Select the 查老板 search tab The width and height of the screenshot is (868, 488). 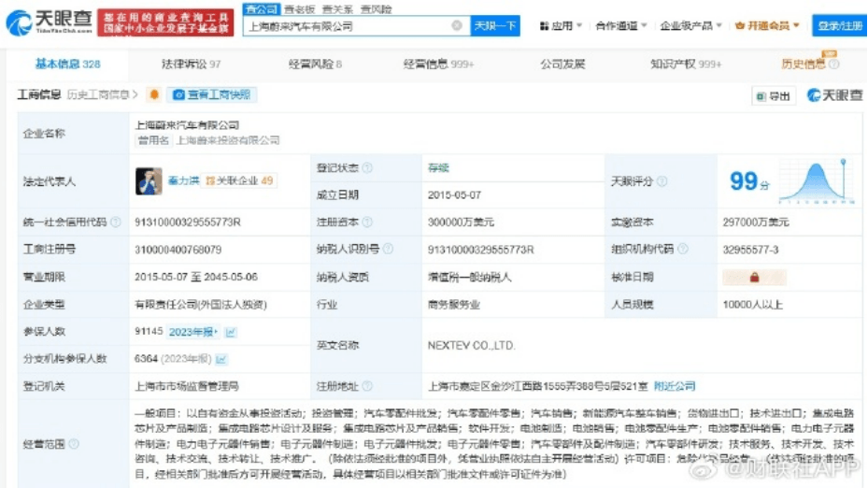[x=300, y=9]
